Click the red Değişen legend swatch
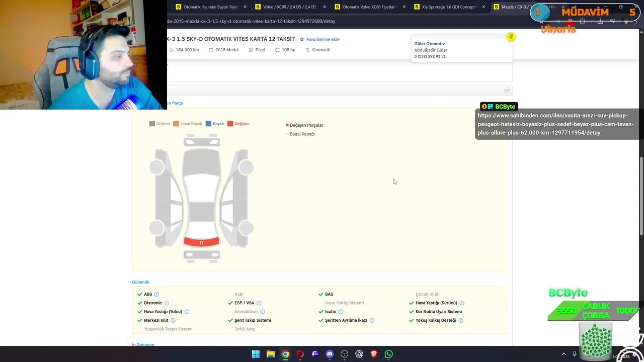 coord(230,124)
